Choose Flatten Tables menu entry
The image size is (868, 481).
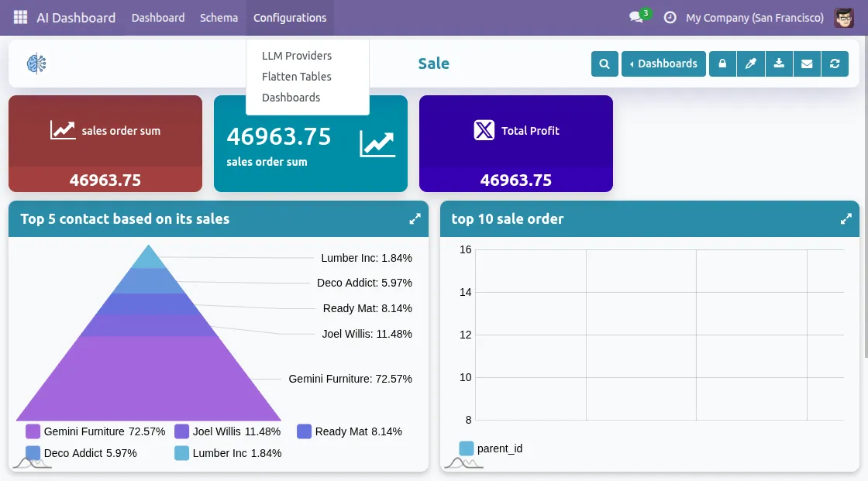[297, 77]
